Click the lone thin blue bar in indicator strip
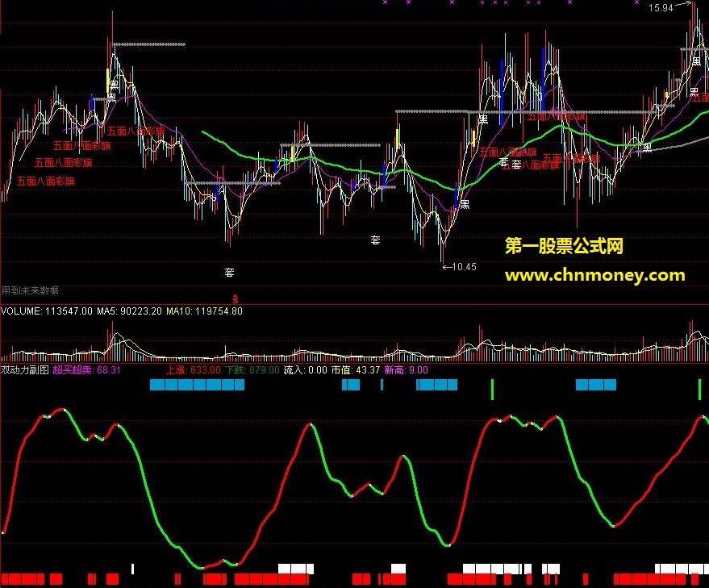Screen dimensions: 709x588 pos(382,385)
